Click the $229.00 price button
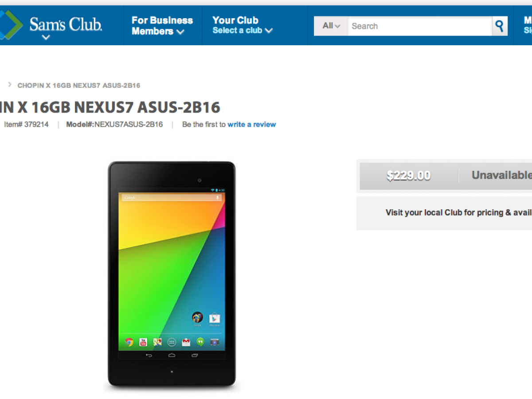Image resolution: width=532 pixels, height=399 pixels. point(408,176)
